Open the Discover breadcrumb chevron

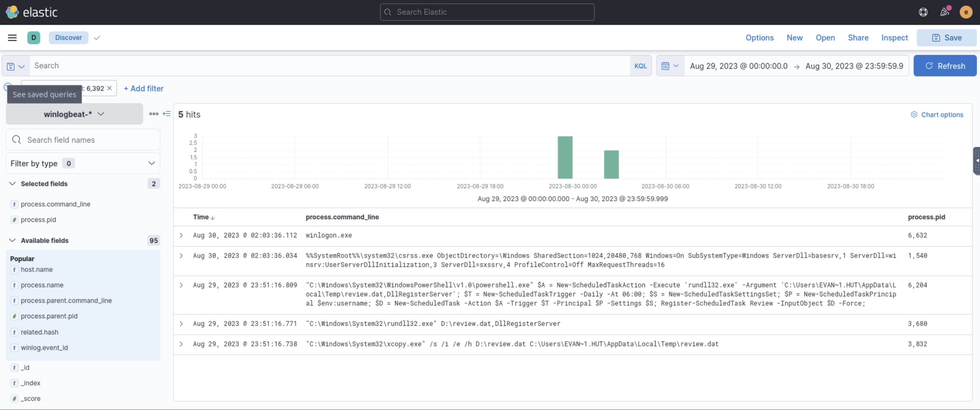click(97, 37)
